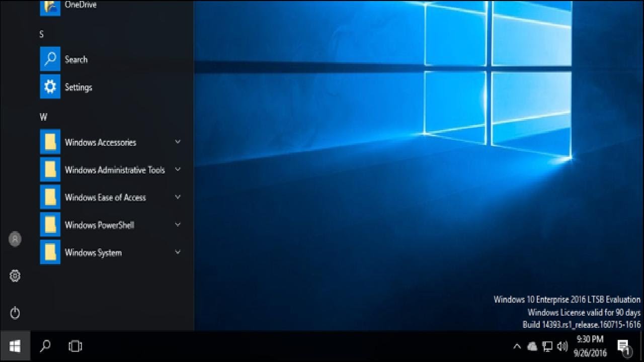This screenshot has width=644, height=362.
Task: Open the OneDrive app icon
Action: (x=50, y=7)
